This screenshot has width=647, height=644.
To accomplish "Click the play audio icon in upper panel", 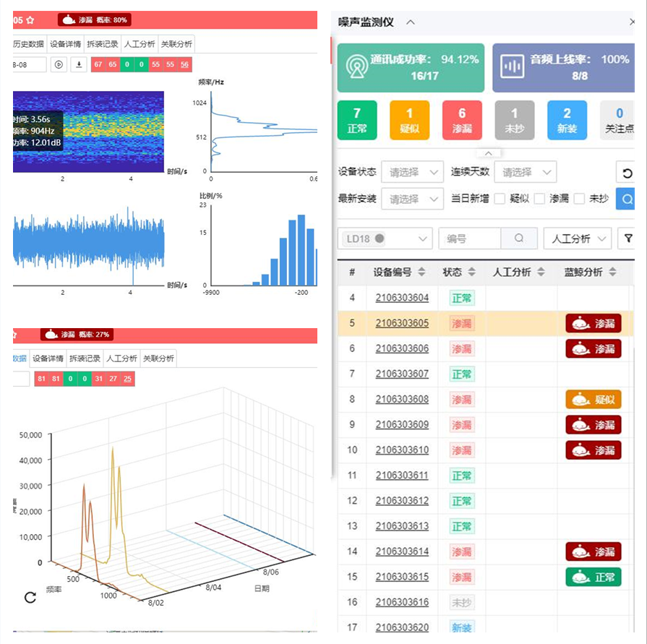I will tap(59, 64).
